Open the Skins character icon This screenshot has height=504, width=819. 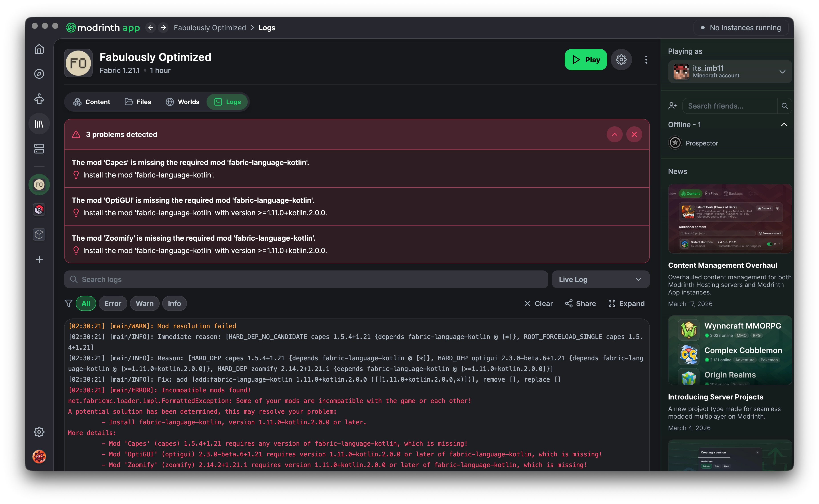click(x=39, y=99)
